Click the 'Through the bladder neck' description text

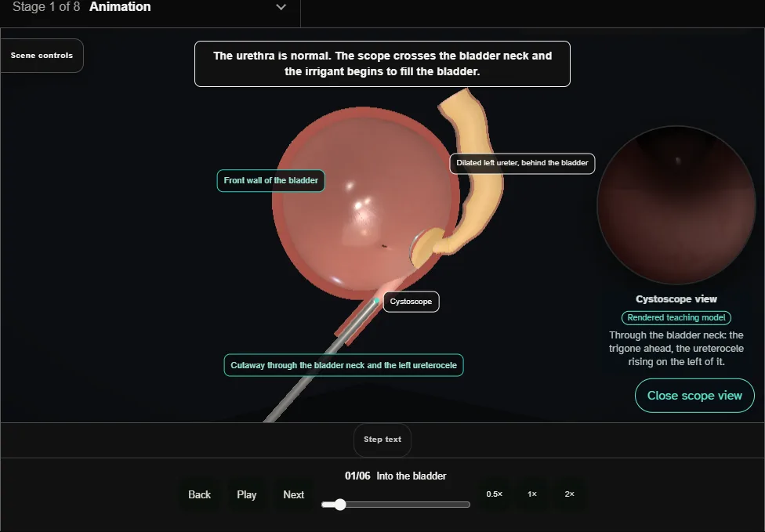click(x=676, y=348)
